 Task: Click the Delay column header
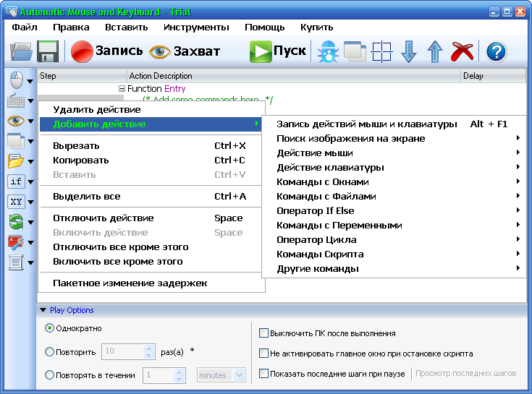point(494,76)
